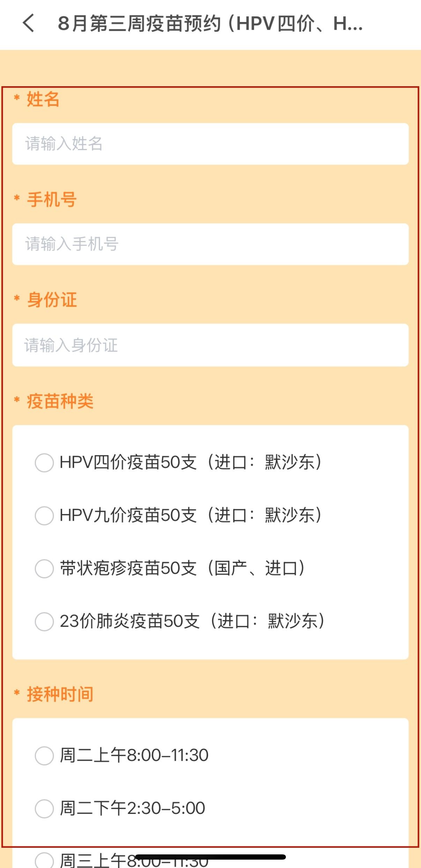Tap the 姓名 field label
This screenshot has height=868, width=421.
(x=43, y=99)
